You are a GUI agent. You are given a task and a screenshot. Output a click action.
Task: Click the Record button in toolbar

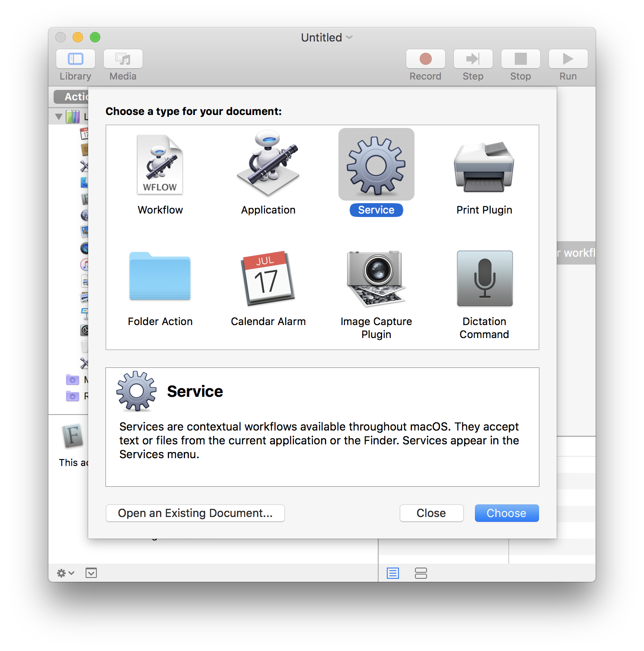(426, 59)
